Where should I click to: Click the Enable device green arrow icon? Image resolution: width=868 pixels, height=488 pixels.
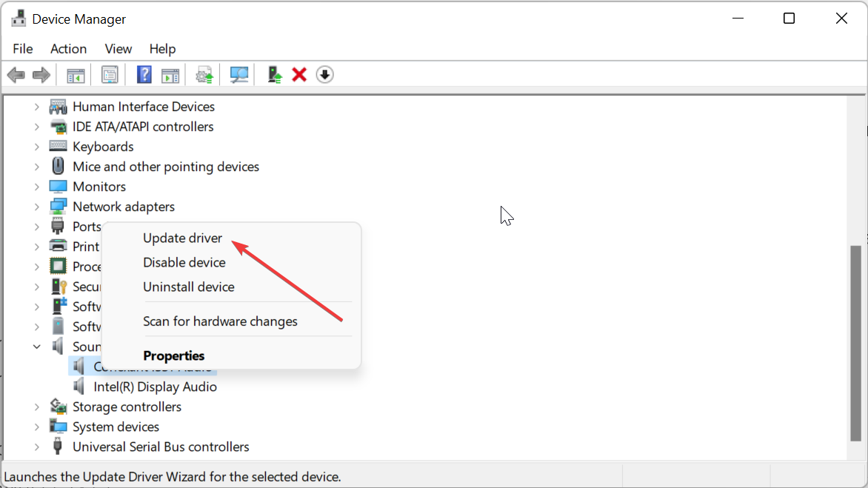pyautogui.click(x=275, y=75)
